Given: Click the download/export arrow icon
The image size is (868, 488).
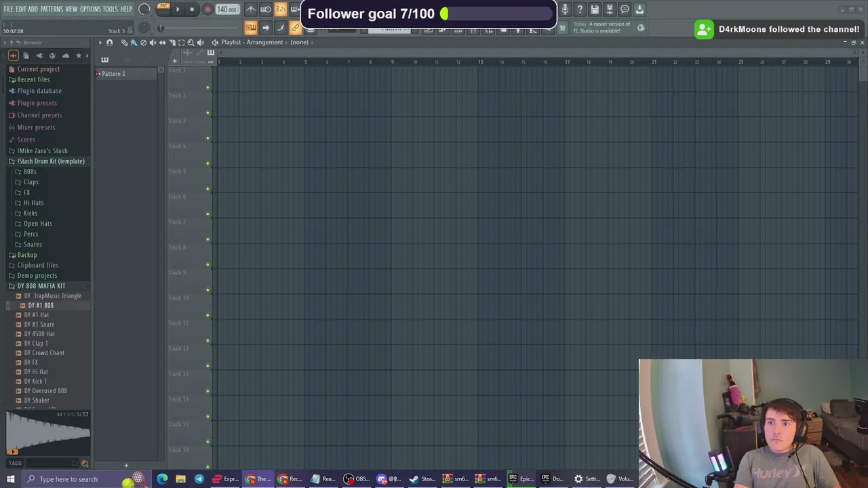Looking at the screenshot, I should (x=639, y=9).
